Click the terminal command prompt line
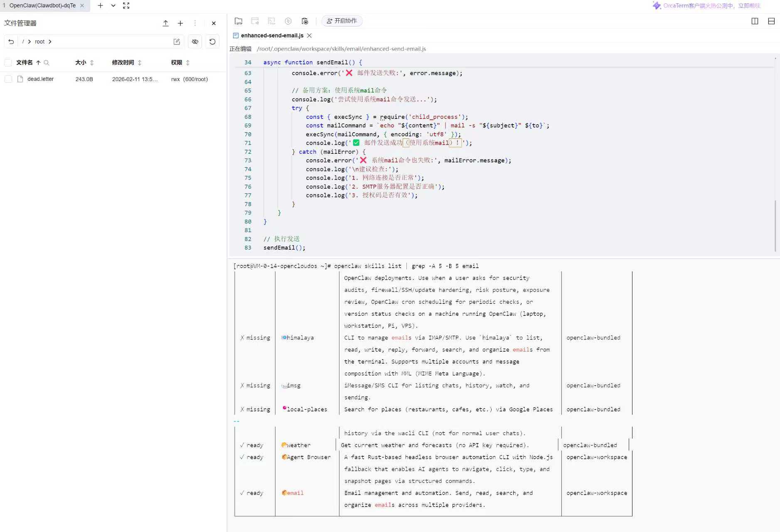780x532 pixels. pyautogui.click(x=356, y=266)
